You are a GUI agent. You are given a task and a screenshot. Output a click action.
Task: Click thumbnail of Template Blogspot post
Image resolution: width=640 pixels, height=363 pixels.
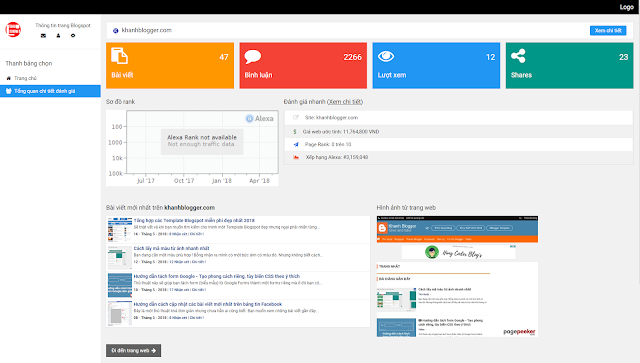[120, 229]
